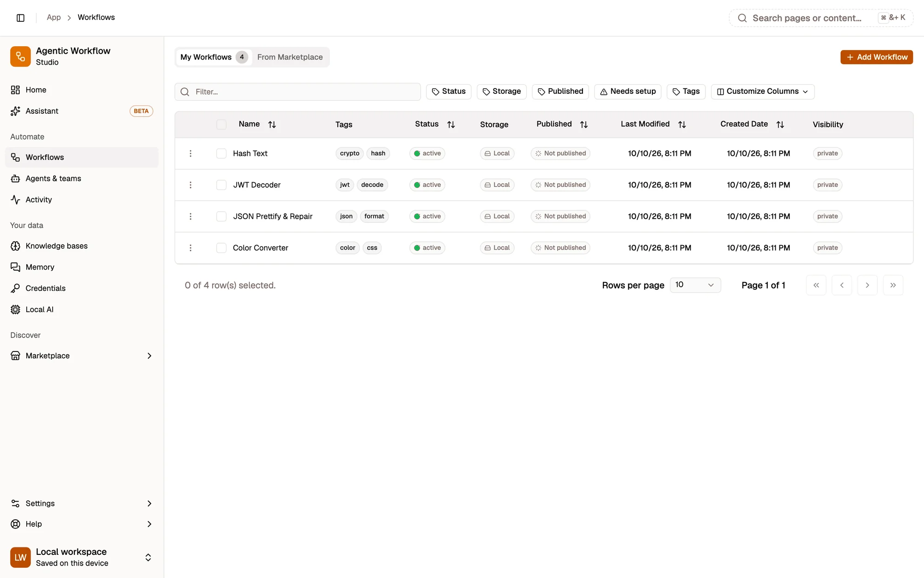Open the Published filter
The width and height of the screenshot is (924, 578).
point(560,92)
